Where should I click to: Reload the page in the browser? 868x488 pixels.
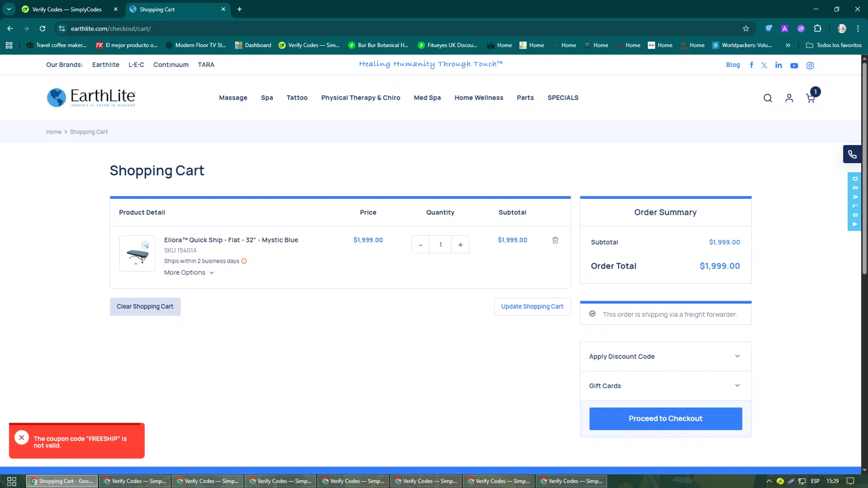(x=42, y=28)
